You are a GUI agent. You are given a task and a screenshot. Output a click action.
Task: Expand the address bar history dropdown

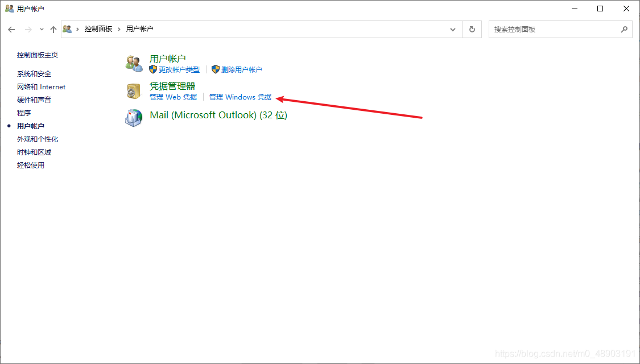(x=453, y=30)
